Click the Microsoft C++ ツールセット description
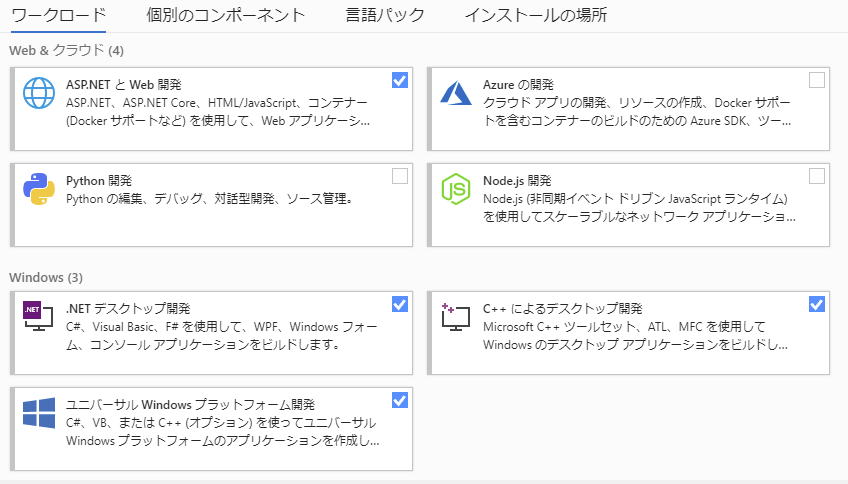This screenshot has width=848, height=484. point(635,336)
